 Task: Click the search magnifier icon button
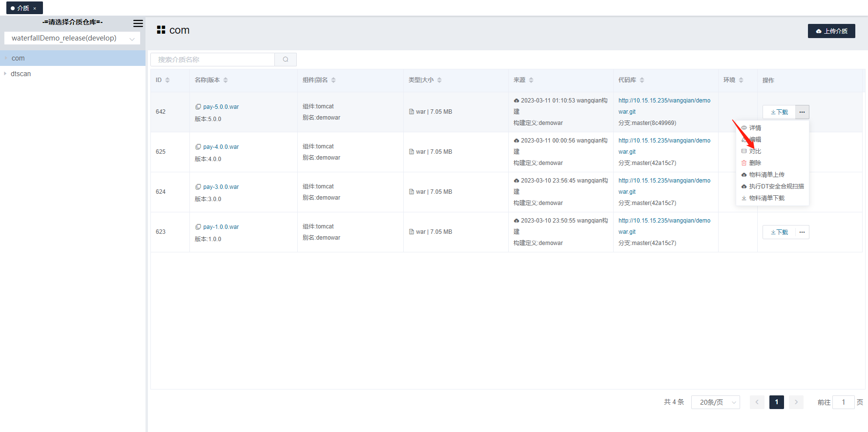(x=286, y=60)
